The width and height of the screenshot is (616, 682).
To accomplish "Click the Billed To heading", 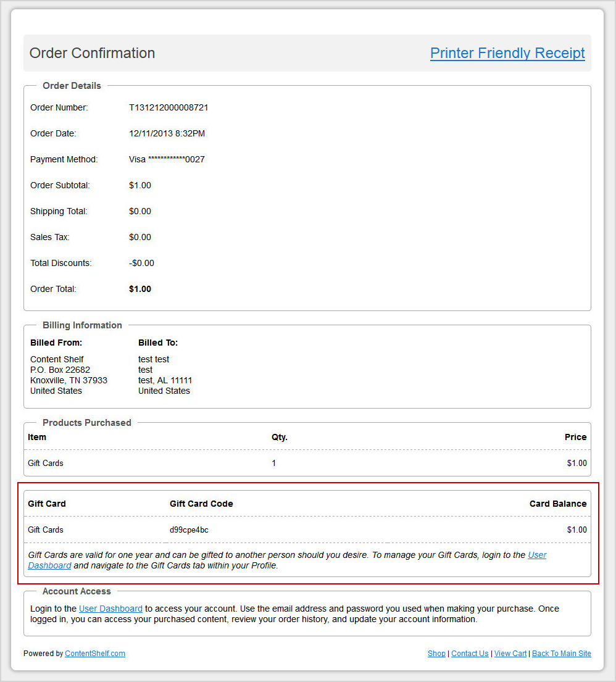I will pos(158,343).
